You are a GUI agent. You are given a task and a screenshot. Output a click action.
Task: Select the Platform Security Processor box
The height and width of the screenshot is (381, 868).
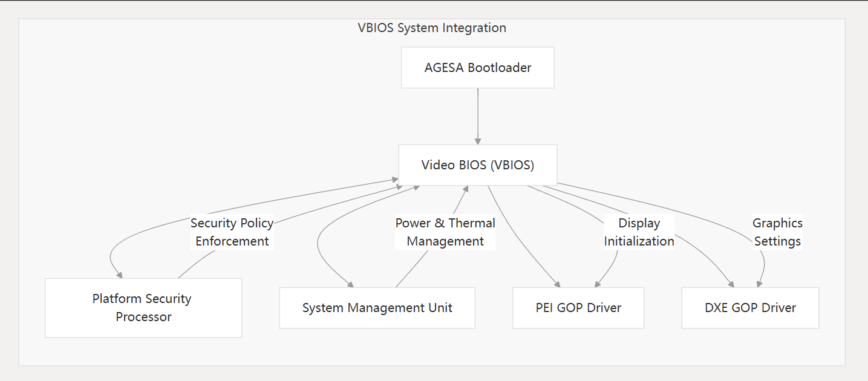pos(143,307)
